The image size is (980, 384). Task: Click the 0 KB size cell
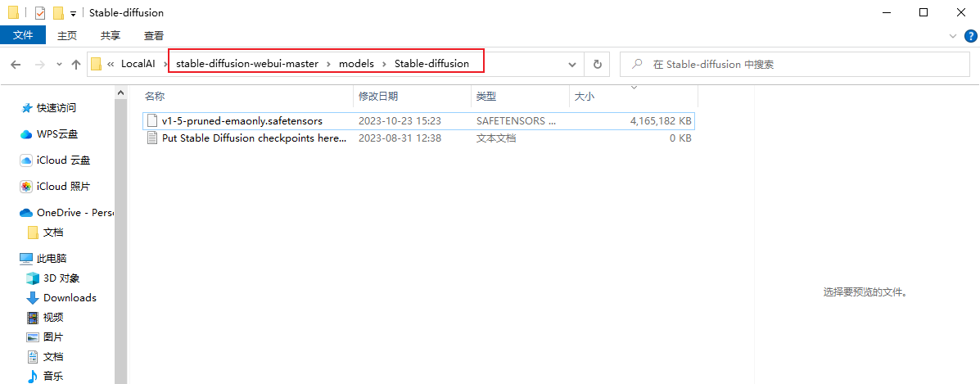pyautogui.click(x=680, y=138)
